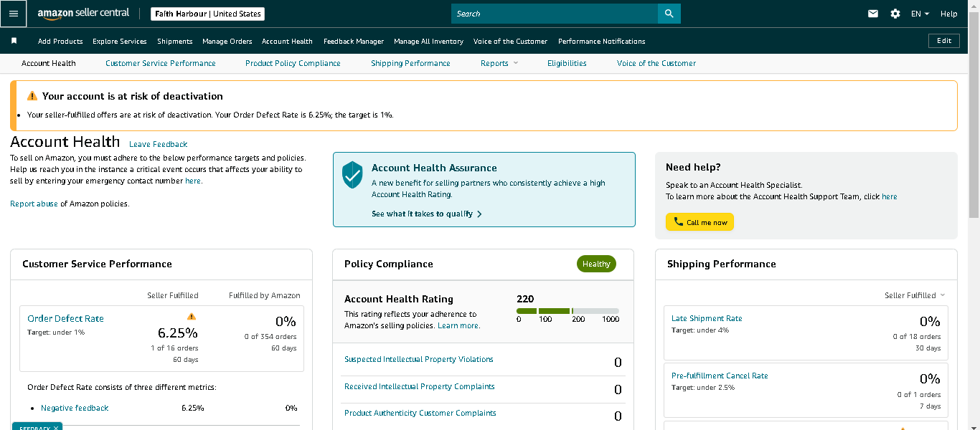Click the Account Health Rating progress bar
Viewport: 980px width, 430px height.
pos(567,310)
